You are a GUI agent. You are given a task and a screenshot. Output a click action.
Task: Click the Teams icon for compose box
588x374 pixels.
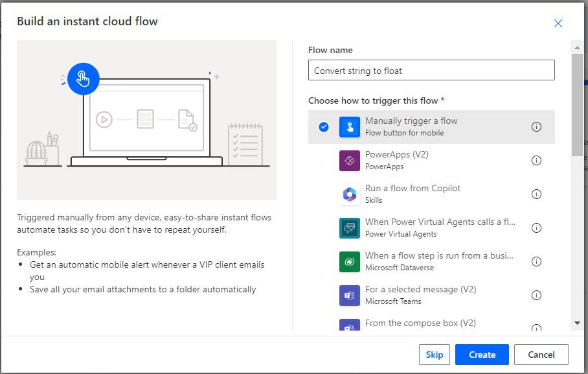point(350,325)
